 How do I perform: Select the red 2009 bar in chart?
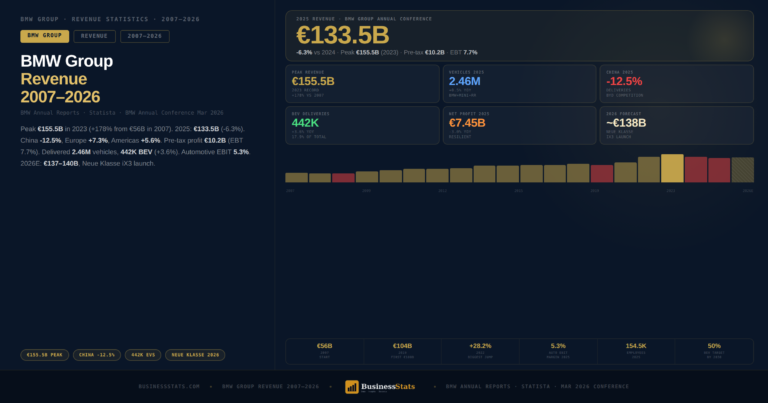coord(343,178)
